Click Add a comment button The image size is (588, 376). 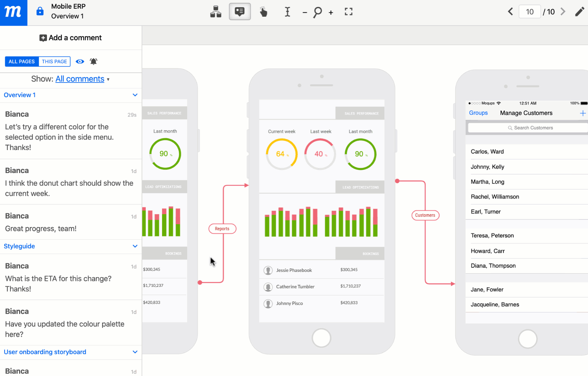pyautogui.click(x=71, y=38)
